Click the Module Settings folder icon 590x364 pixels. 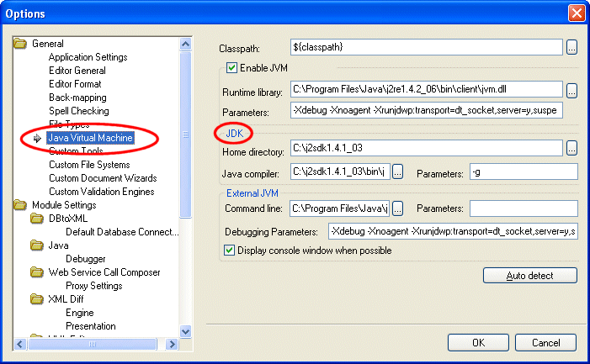(20, 205)
